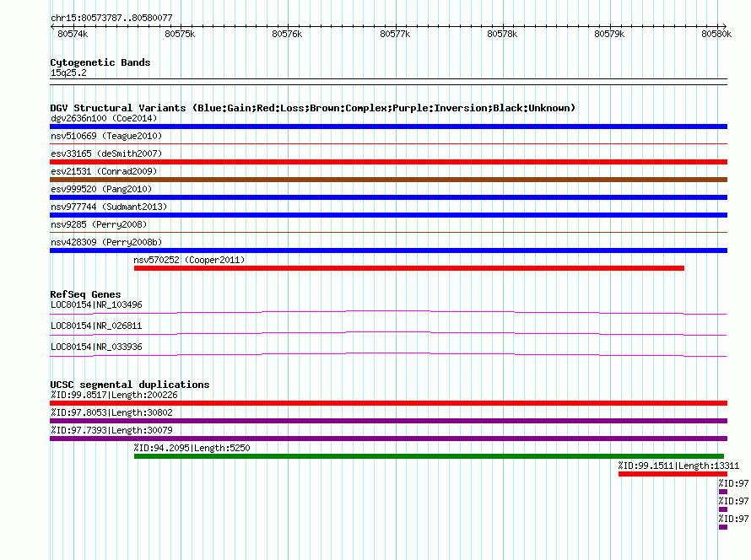Select the LOC80154|NR_103496 transcript label

[96, 305]
